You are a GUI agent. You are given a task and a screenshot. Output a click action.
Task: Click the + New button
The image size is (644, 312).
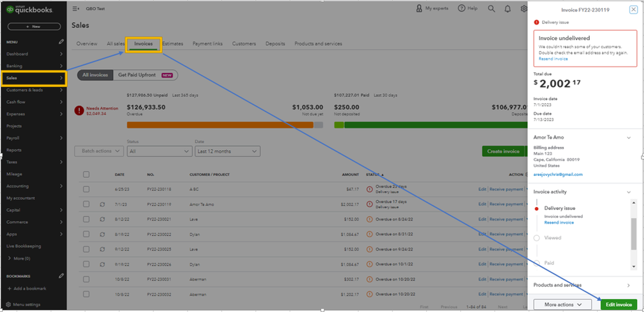coord(34,26)
